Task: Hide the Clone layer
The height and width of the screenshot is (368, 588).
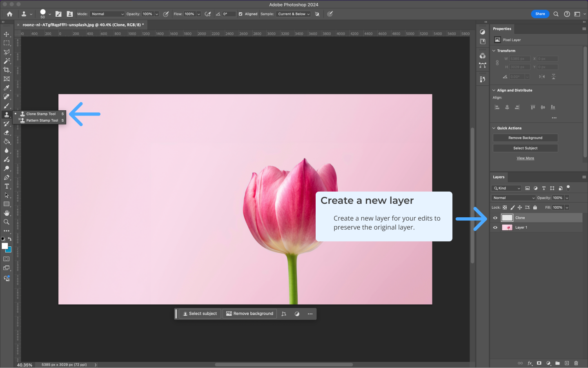Action: click(495, 218)
